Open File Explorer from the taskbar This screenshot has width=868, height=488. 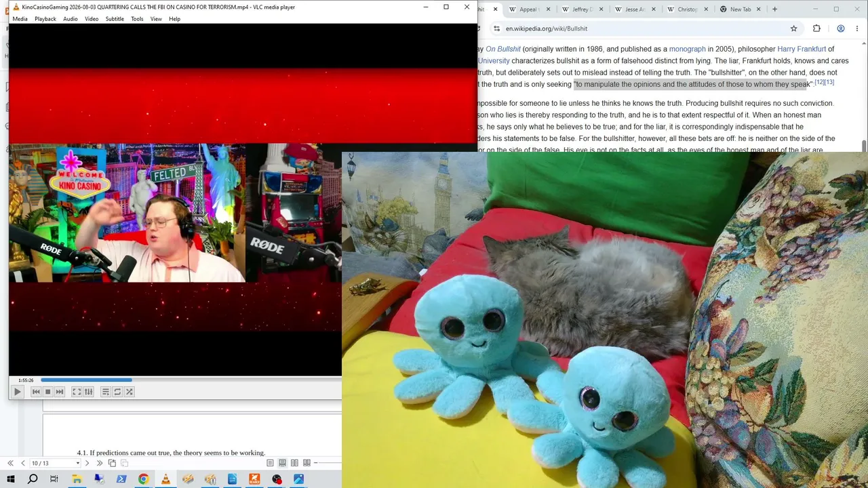pyautogui.click(x=77, y=479)
